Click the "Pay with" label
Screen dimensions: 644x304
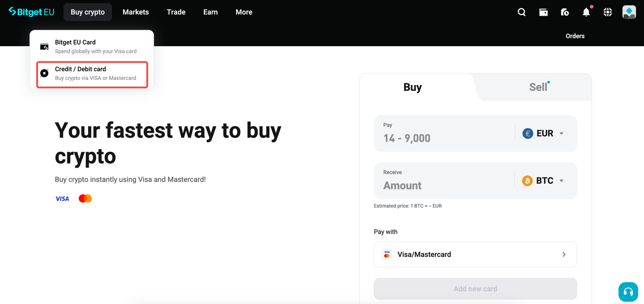(385, 232)
